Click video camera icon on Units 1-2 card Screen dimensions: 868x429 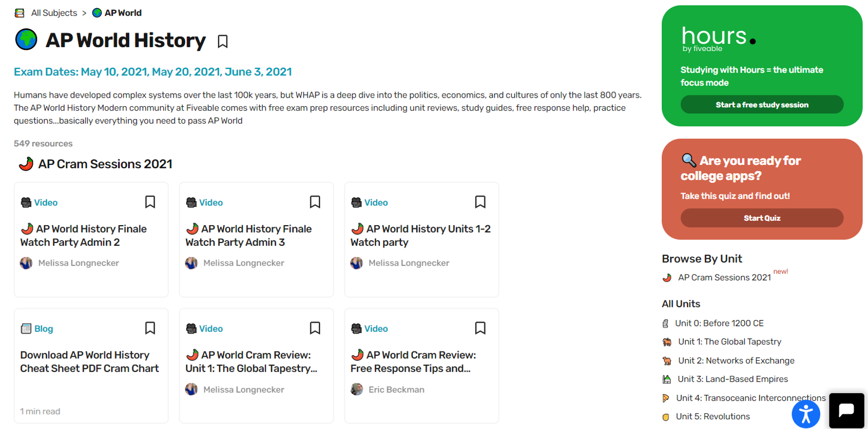(356, 202)
